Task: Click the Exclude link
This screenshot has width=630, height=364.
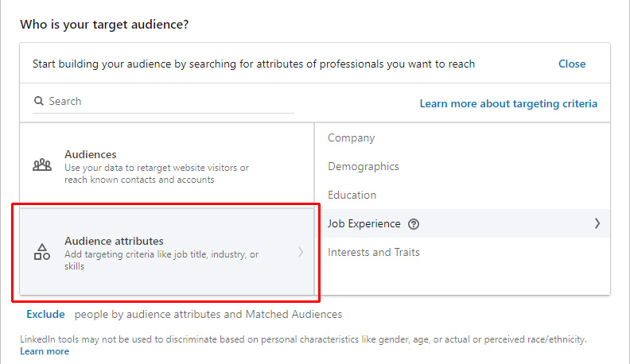Action: [45, 314]
